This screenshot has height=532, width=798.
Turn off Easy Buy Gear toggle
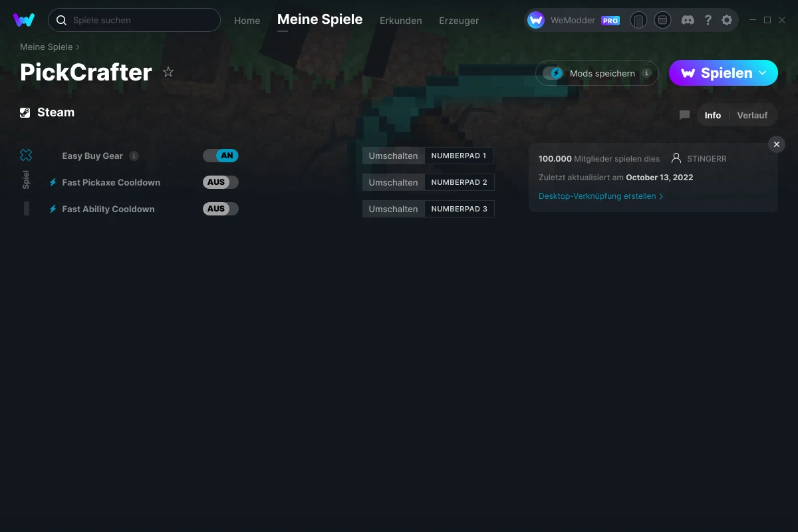coord(221,156)
